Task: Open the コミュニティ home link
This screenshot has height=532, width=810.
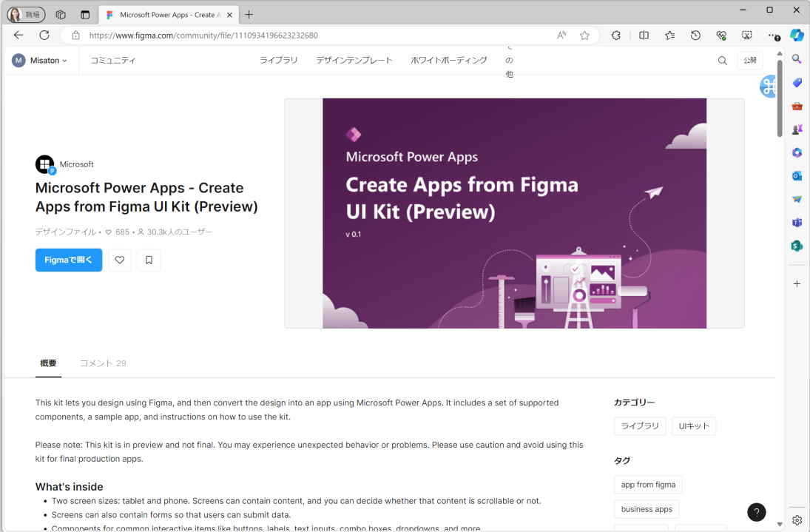Action: click(x=113, y=61)
